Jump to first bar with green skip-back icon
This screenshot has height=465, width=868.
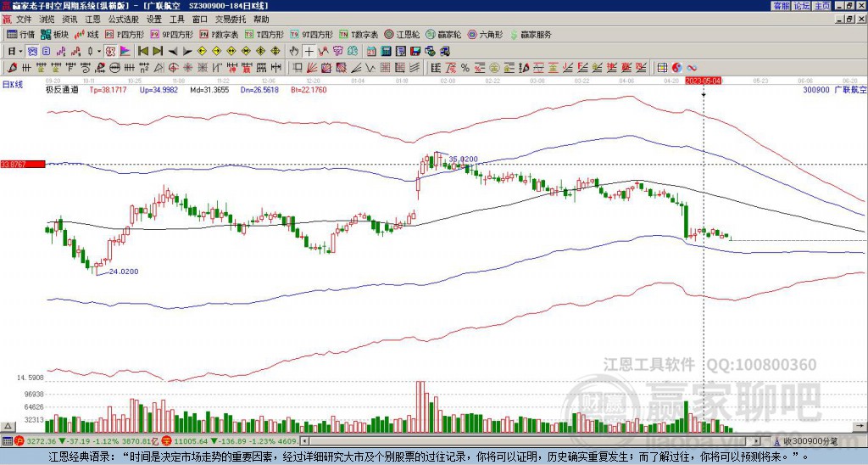tap(142, 52)
